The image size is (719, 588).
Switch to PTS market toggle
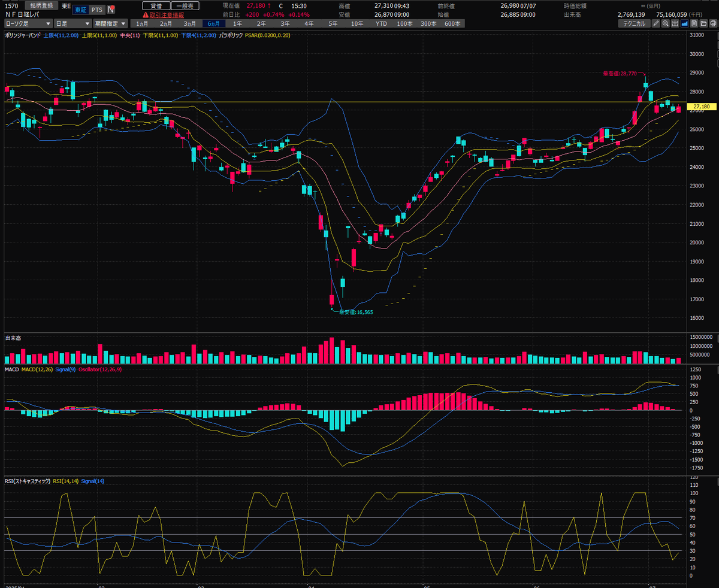(x=96, y=10)
